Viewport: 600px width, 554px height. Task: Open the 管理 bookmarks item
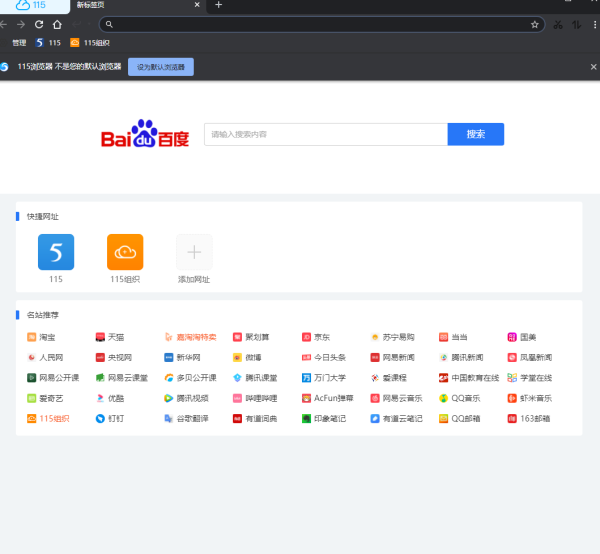19,43
